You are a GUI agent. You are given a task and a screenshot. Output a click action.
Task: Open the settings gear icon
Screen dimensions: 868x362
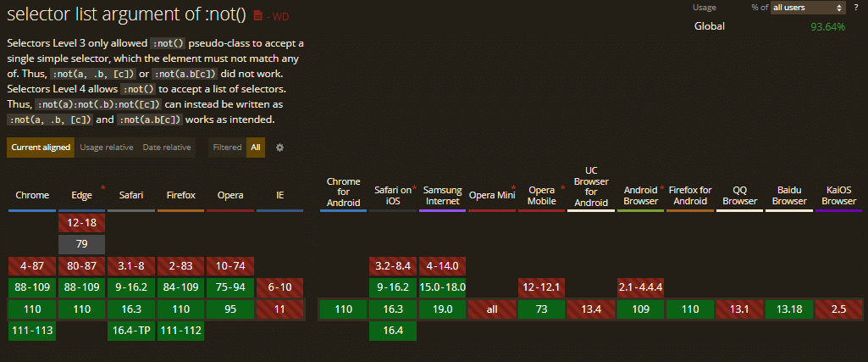point(280,148)
